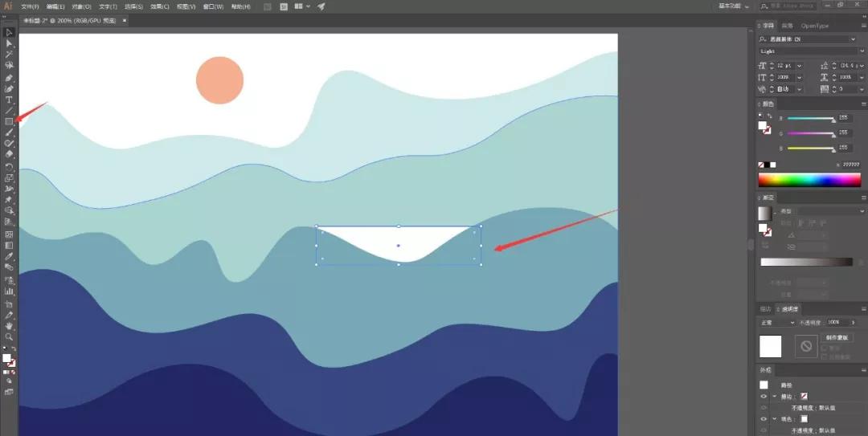Select the Direct Selection tool

point(9,43)
